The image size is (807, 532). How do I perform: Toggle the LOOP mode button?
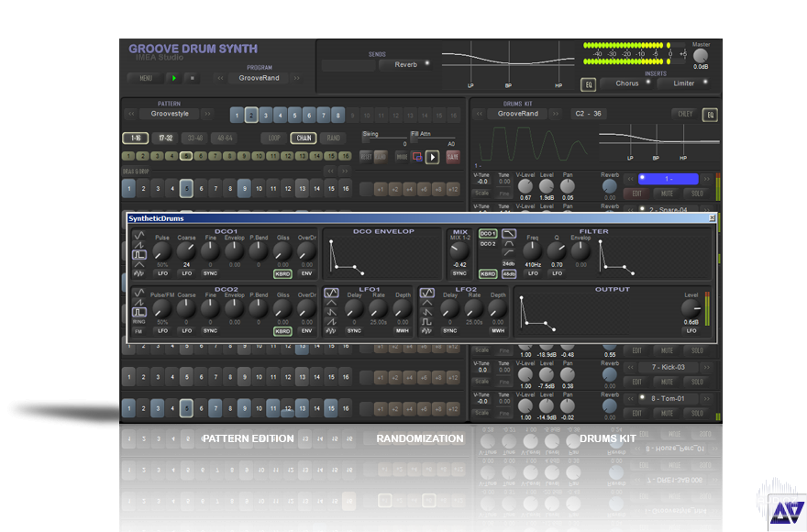273,139
